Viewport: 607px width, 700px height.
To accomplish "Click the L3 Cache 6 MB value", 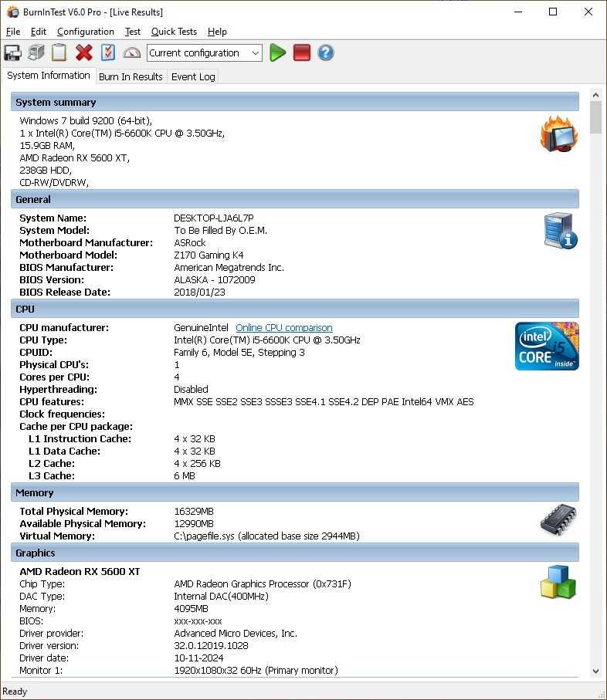I will click(x=185, y=476).
